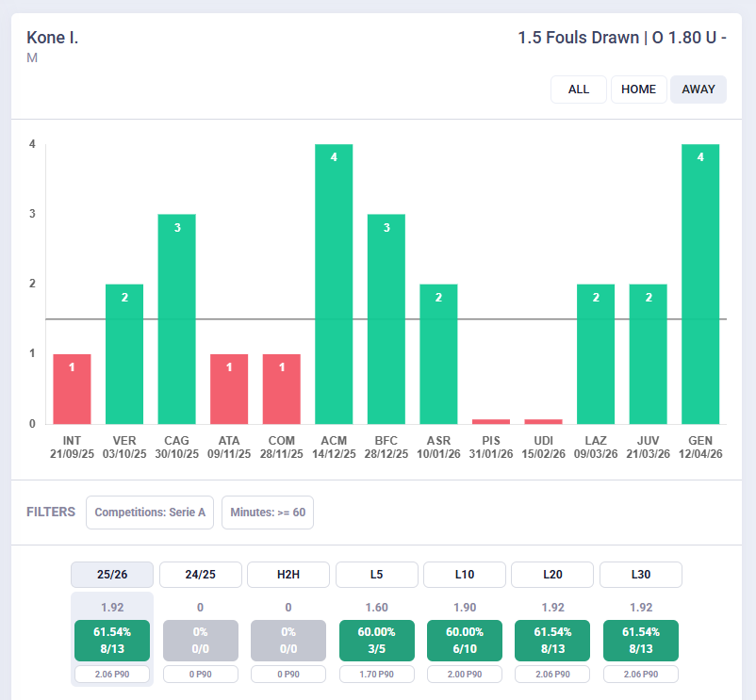Click the 2.06 P90 value under L20
756x700 pixels.
[x=552, y=675]
